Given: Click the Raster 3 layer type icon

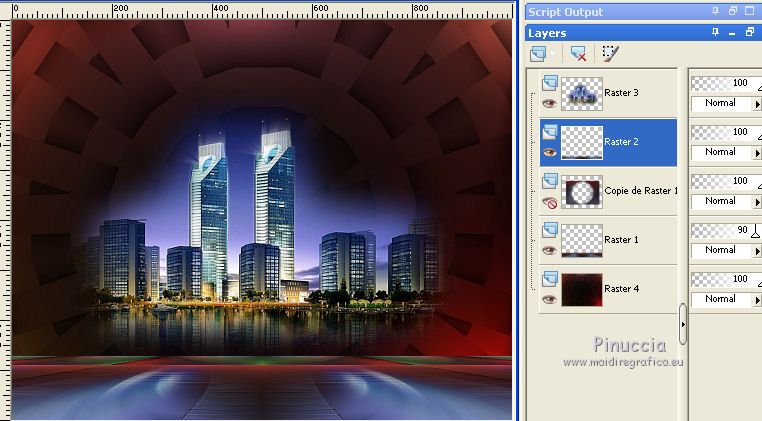Looking at the screenshot, I should pos(550,83).
